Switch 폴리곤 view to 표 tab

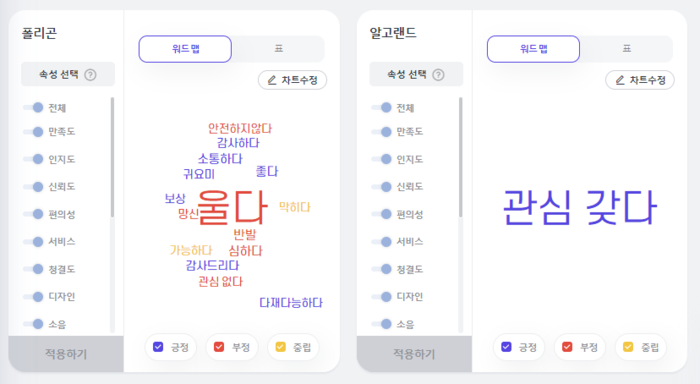279,49
